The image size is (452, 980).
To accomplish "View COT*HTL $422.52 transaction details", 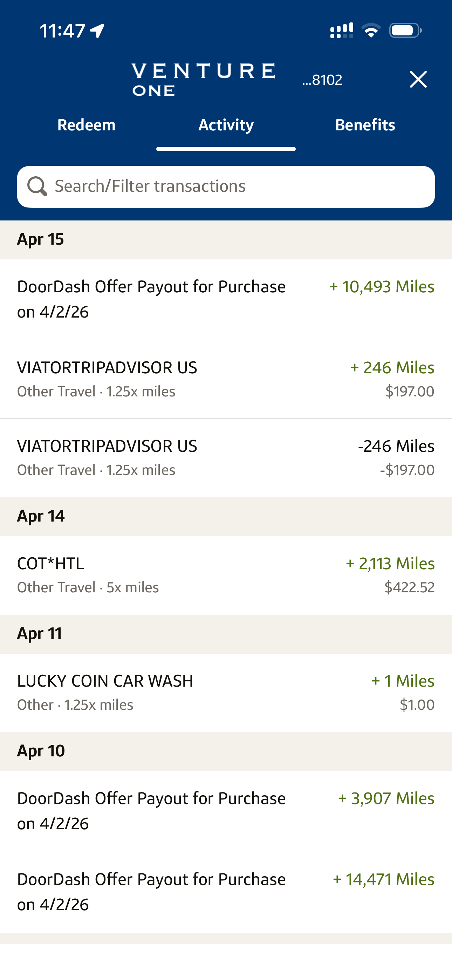I will coord(226,575).
